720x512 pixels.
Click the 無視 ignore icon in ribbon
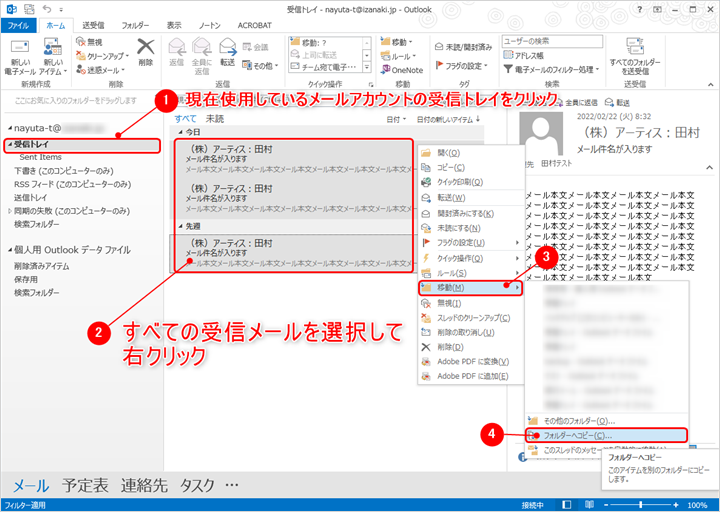coord(89,42)
